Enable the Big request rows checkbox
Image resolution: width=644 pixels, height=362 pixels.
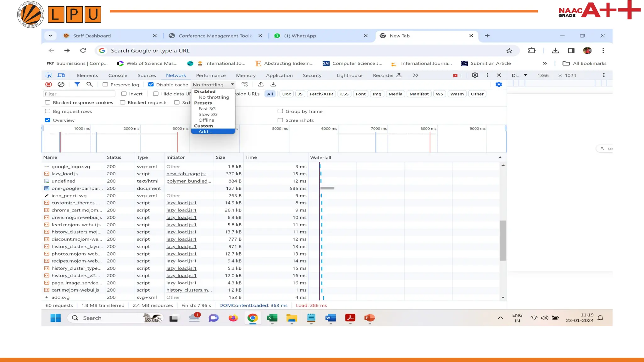[x=48, y=111]
